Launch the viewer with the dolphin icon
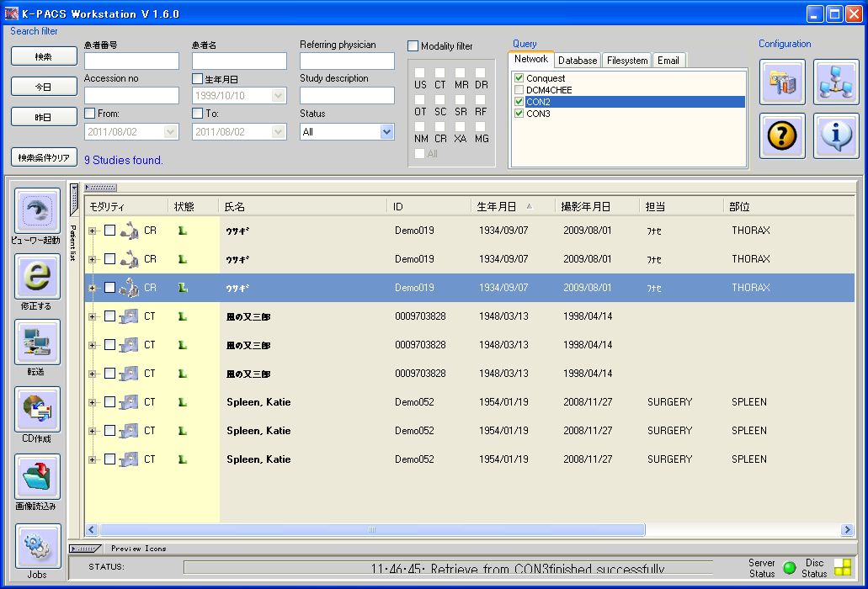868x589 pixels. point(37,210)
